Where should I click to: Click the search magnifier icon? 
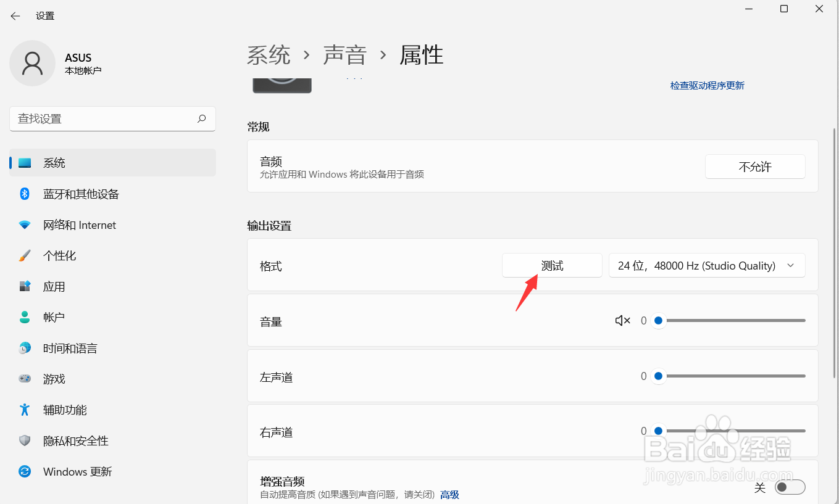pos(202,118)
